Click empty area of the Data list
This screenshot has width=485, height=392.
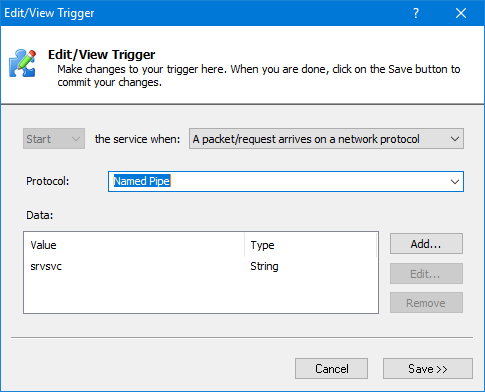pos(201,293)
